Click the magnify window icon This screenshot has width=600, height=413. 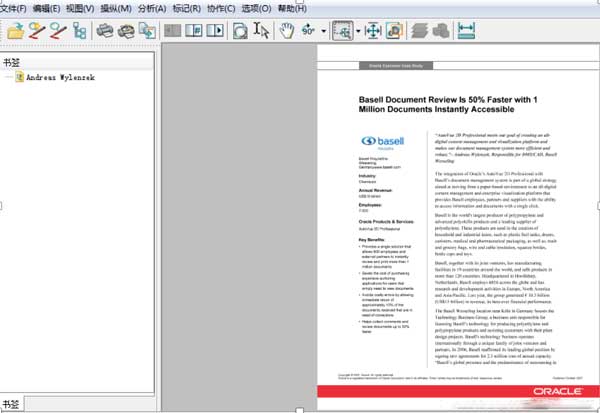[x=394, y=31]
